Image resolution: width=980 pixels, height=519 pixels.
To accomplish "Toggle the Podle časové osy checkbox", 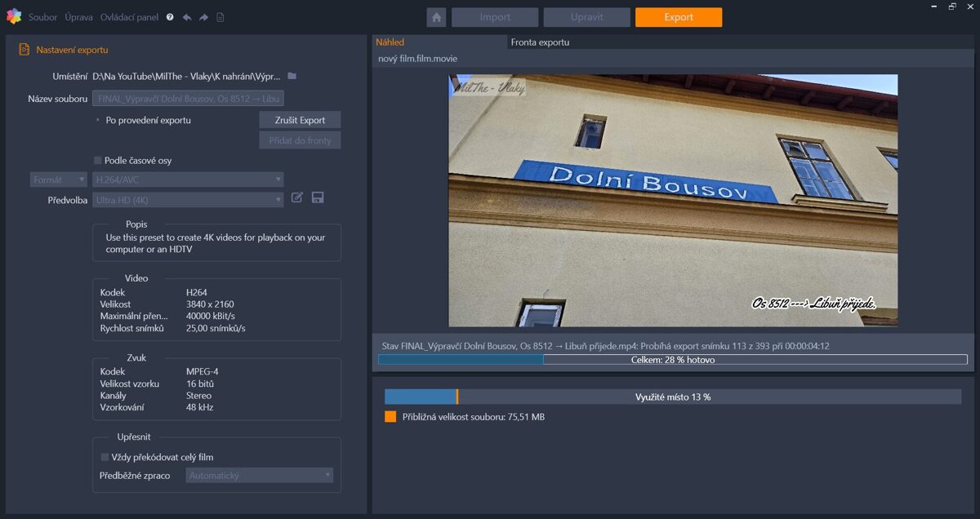I will click(x=98, y=161).
